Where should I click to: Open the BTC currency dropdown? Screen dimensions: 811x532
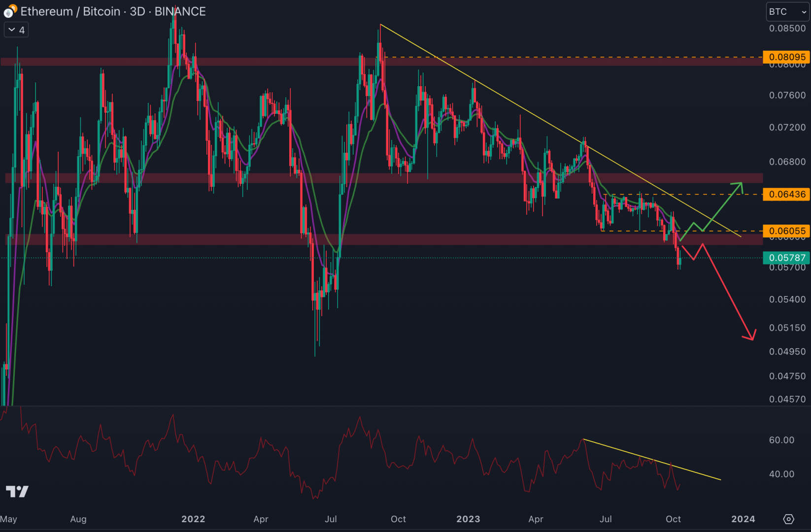click(787, 12)
